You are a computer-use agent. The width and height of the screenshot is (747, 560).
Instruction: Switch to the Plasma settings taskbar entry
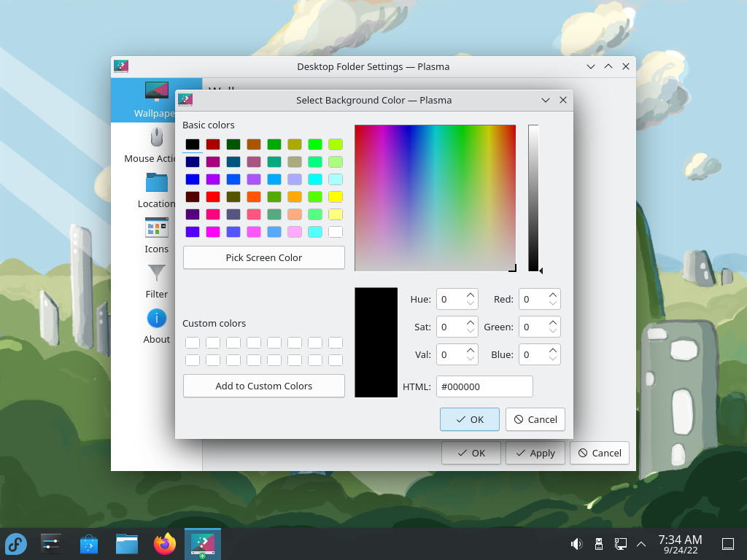[x=203, y=544]
